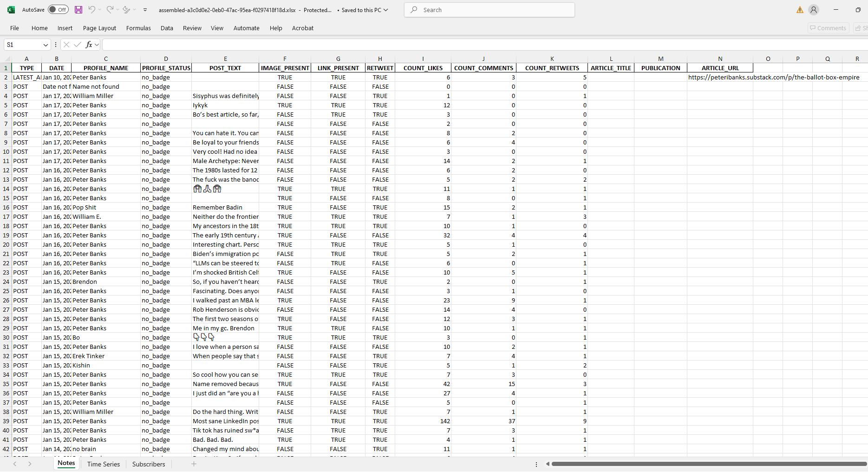The image size is (868, 472).
Task: Click in the Search box
Action: pos(489,10)
